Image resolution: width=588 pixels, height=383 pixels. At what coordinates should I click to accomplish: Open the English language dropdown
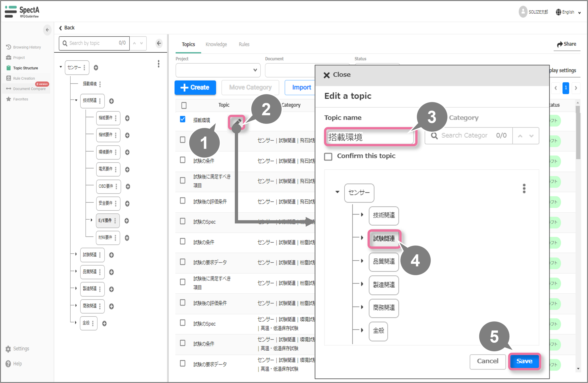(x=568, y=12)
